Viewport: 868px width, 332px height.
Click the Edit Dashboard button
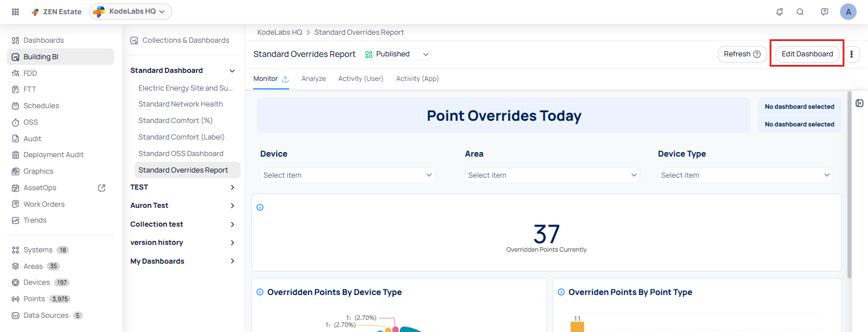[807, 54]
